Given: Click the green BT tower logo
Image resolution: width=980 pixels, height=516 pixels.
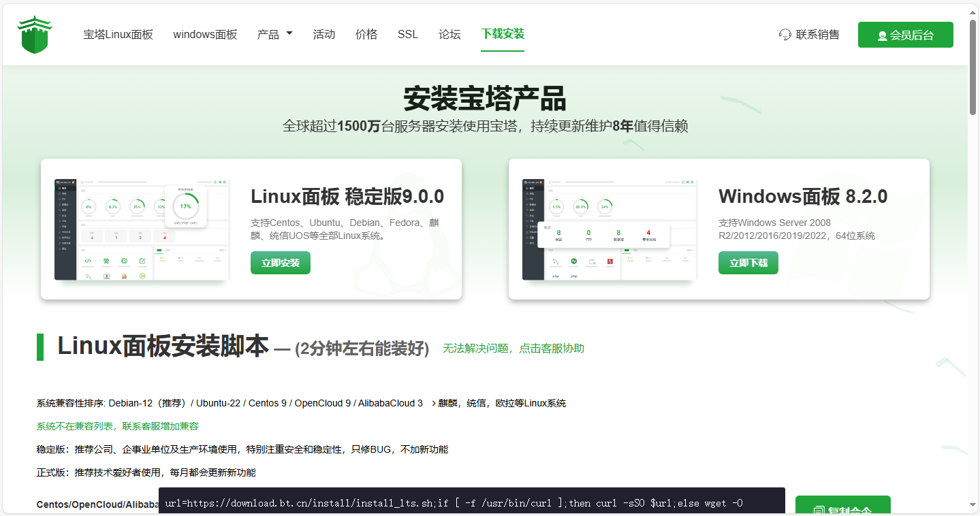Looking at the screenshot, I should (x=35, y=35).
